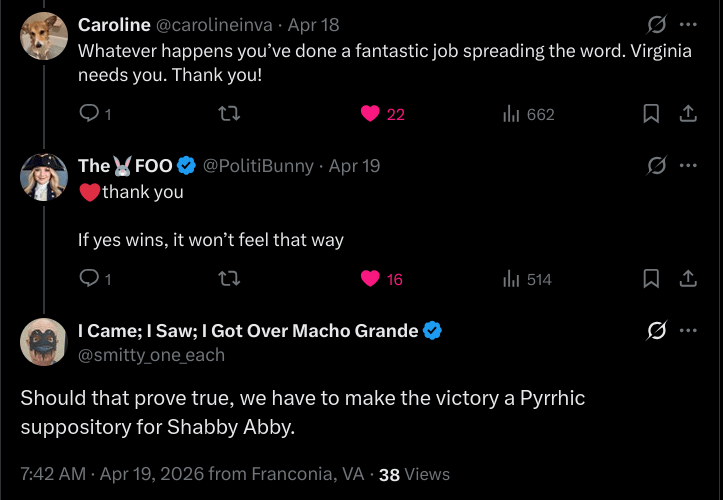Viewport: 723px width, 500px height.
Task: Retweet the PolitiBunny reply
Action: 228,279
